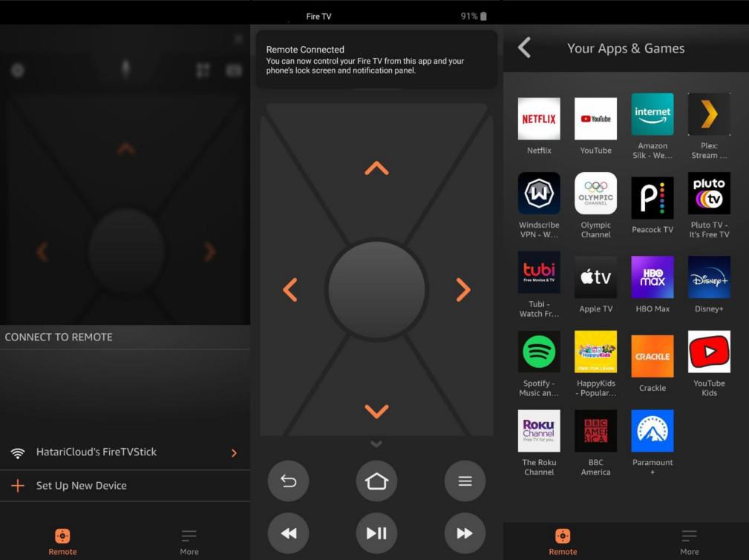Open More tab on Your Apps & Games screen

pyautogui.click(x=690, y=542)
